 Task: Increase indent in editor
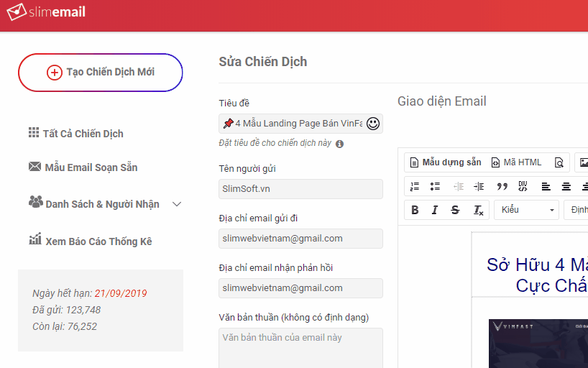coord(479,186)
